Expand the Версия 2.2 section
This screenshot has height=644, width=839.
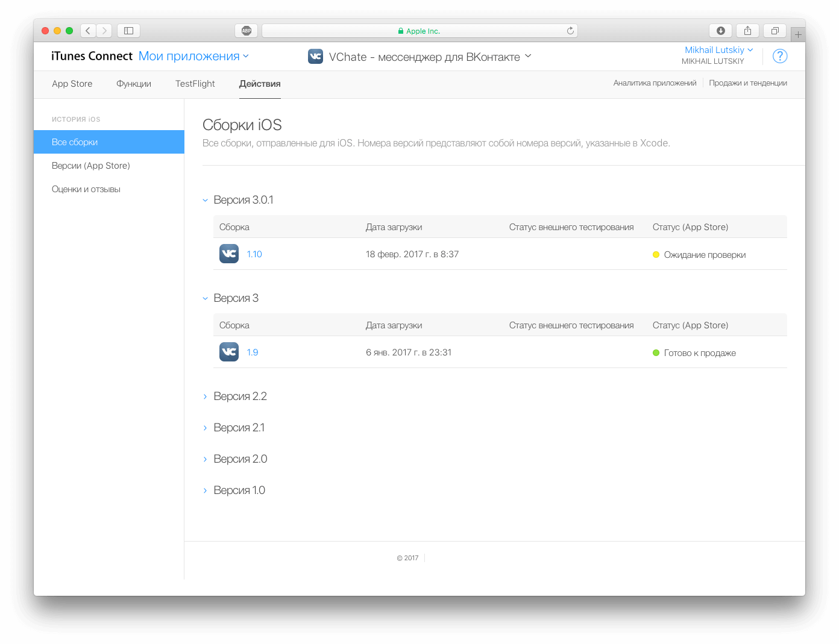point(205,396)
